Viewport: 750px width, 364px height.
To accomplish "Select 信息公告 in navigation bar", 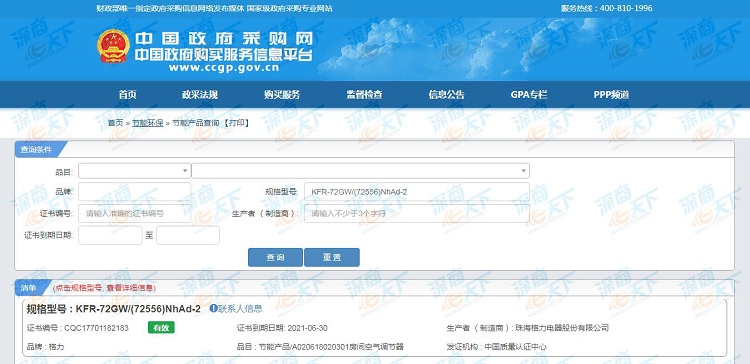I will pyautogui.click(x=446, y=95).
